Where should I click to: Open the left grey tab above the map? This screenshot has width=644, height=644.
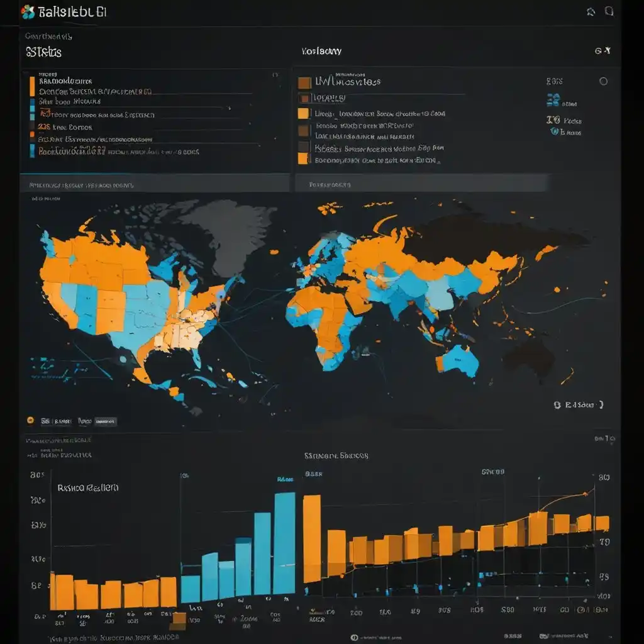(155, 183)
